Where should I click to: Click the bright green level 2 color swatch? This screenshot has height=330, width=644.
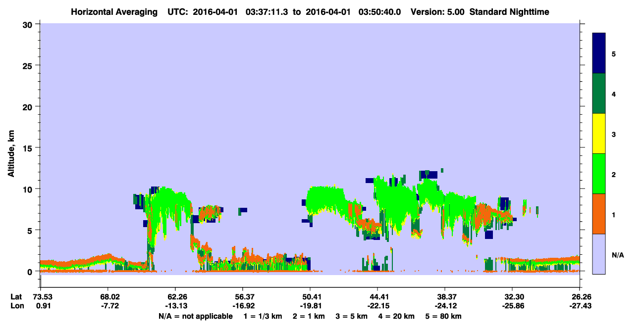pyautogui.click(x=599, y=174)
